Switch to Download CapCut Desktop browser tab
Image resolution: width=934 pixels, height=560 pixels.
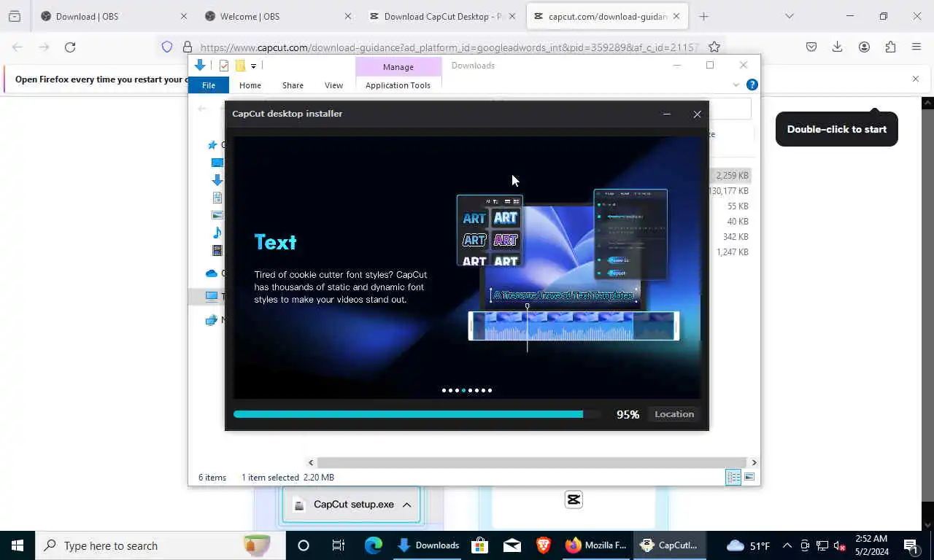443,16
